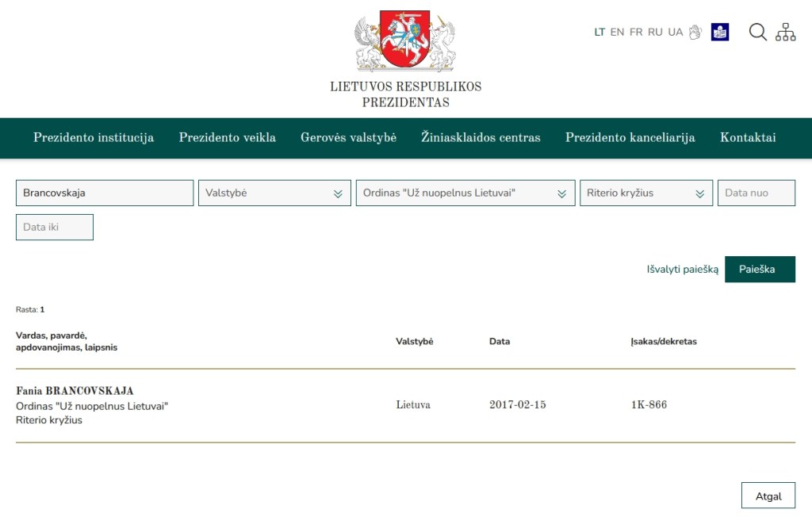Image resolution: width=812 pixels, height=517 pixels.
Task: Open Prezidento institucija menu
Action: 94,138
